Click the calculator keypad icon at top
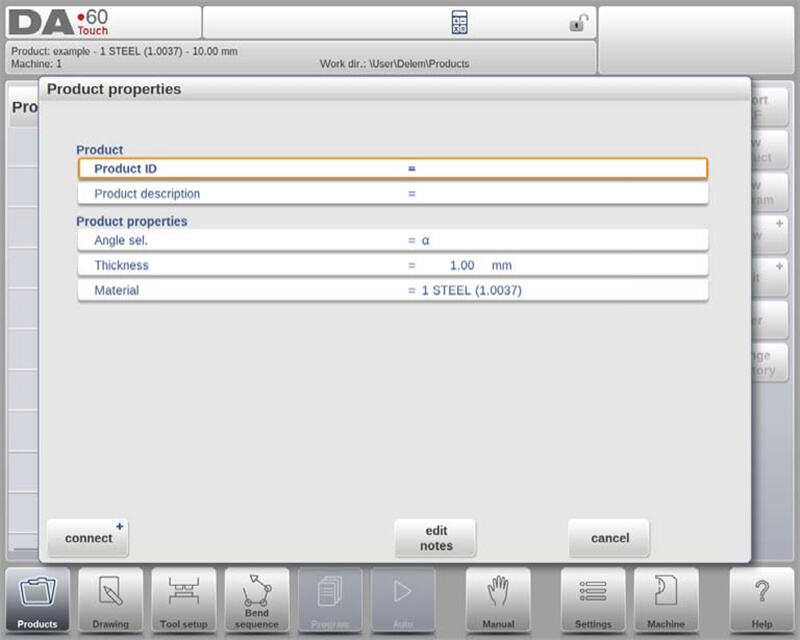800x640 pixels. click(x=459, y=23)
